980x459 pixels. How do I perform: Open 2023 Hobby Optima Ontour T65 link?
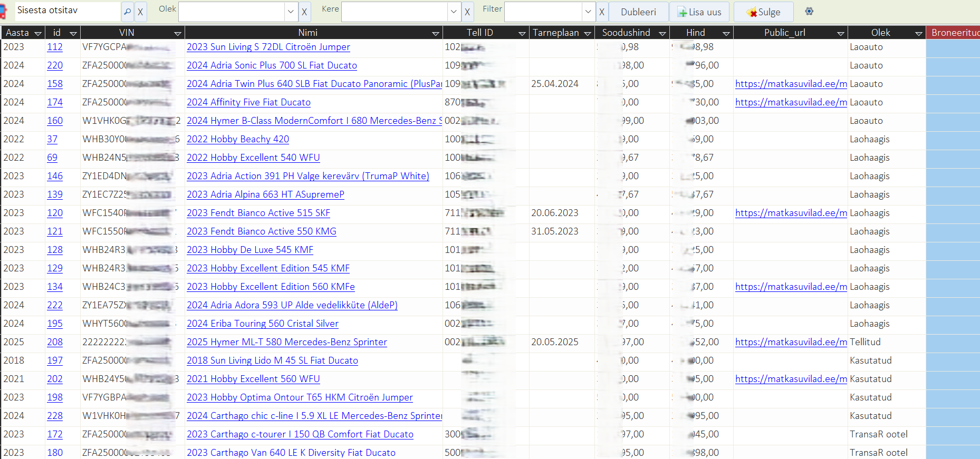(x=300, y=397)
